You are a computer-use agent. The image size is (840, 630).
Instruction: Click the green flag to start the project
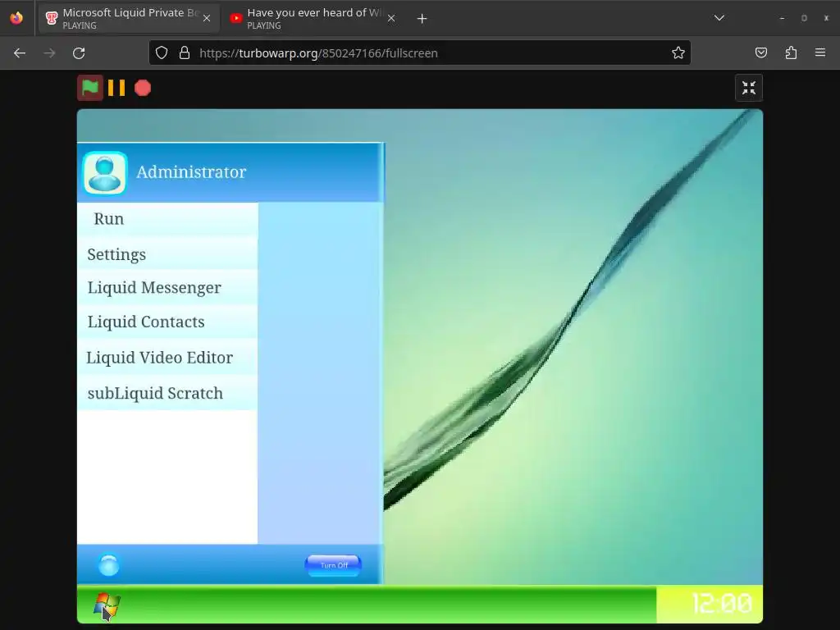[x=90, y=88]
